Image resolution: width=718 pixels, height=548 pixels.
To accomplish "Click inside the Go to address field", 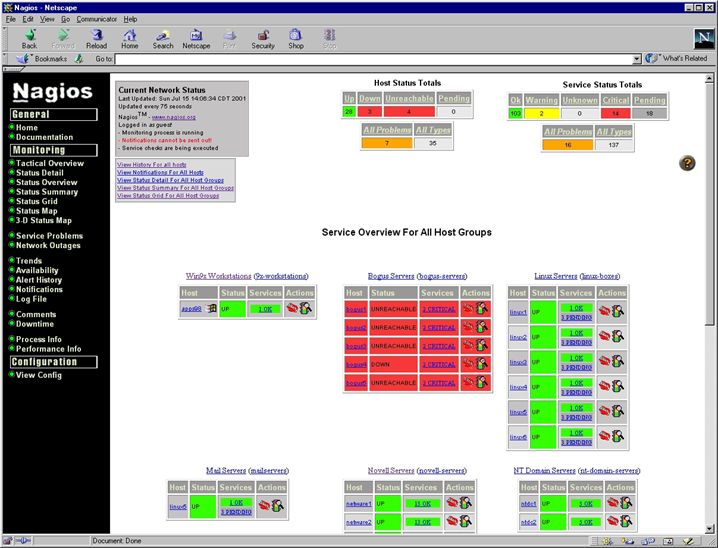I will point(370,59).
